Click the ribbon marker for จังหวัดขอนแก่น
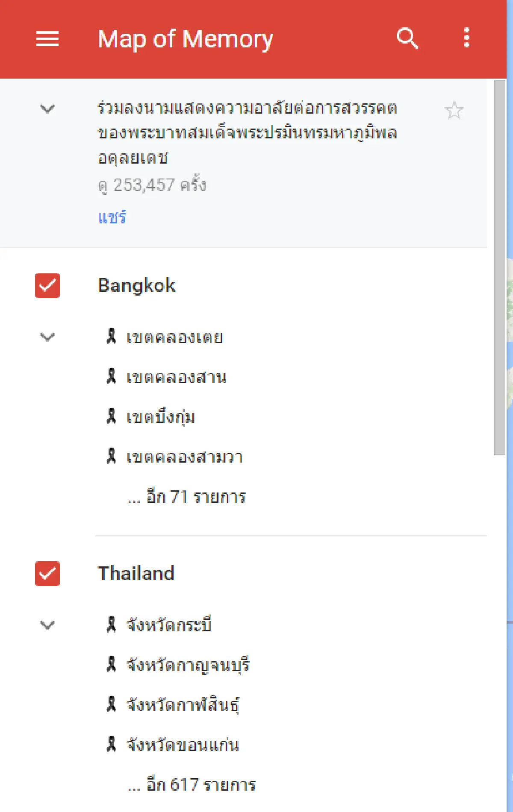513x812 pixels. (x=112, y=745)
